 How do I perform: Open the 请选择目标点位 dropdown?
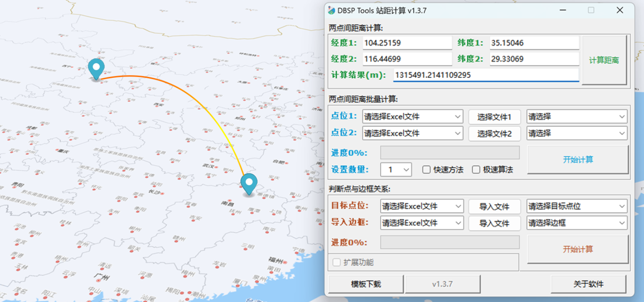(577, 206)
